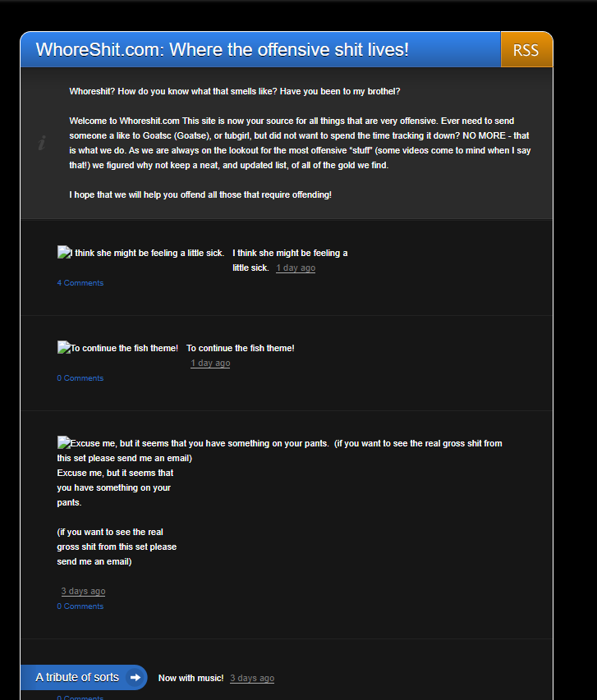Click the info 'i' icon beside welcome text

click(x=42, y=143)
